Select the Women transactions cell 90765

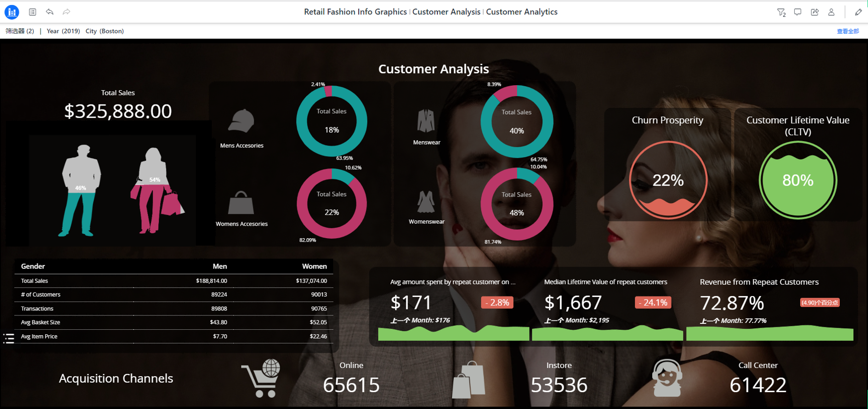pos(319,308)
